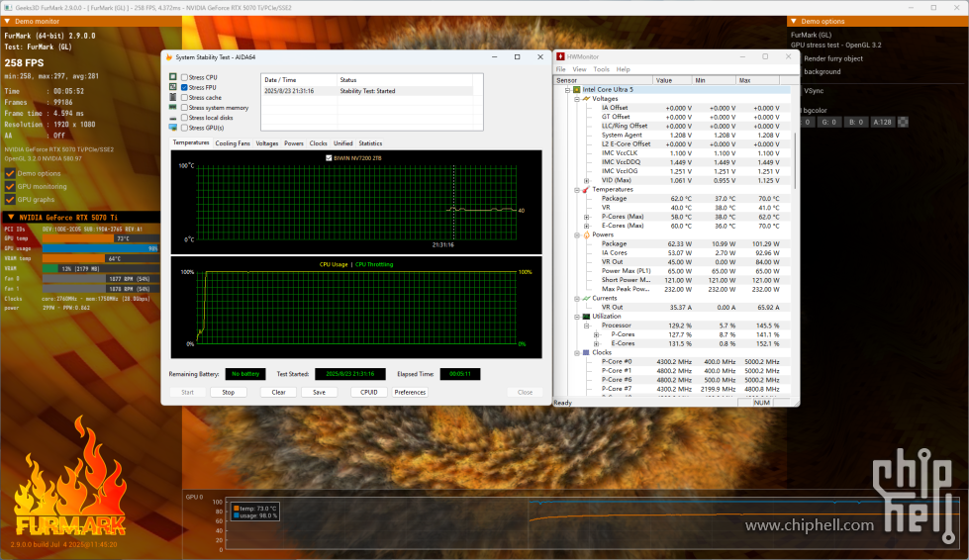Click the Voltages lightning icon in HWMonitor
The image size is (969, 560).
(x=586, y=99)
